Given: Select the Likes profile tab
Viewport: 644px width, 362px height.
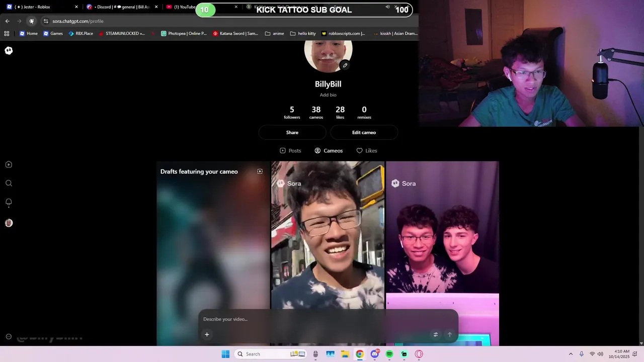Looking at the screenshot, I should tap(367, 151).
